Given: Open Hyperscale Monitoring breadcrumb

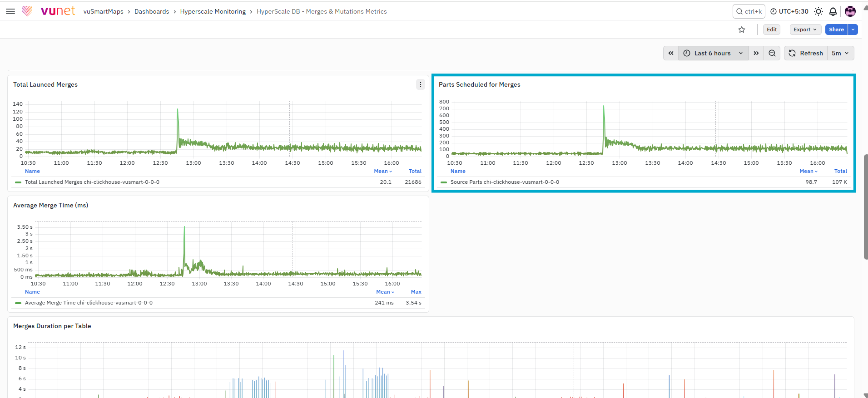Looking at the screenshot, I should (213, 11).
